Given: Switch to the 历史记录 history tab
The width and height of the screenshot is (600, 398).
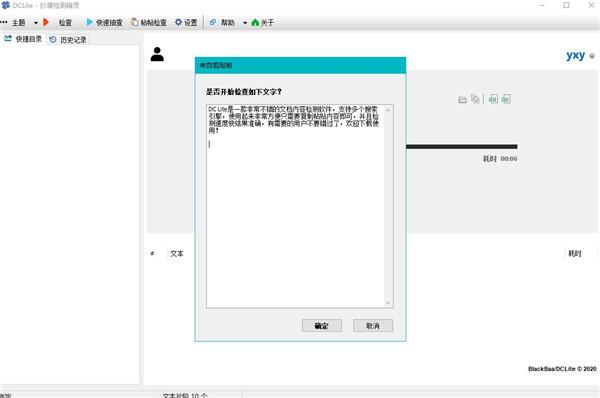Looking at the screenshot, I should pyautogui.click(x=68, y=40).
